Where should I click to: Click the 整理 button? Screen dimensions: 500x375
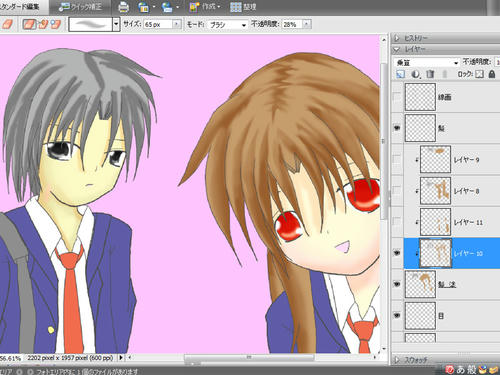coord(244,7)
